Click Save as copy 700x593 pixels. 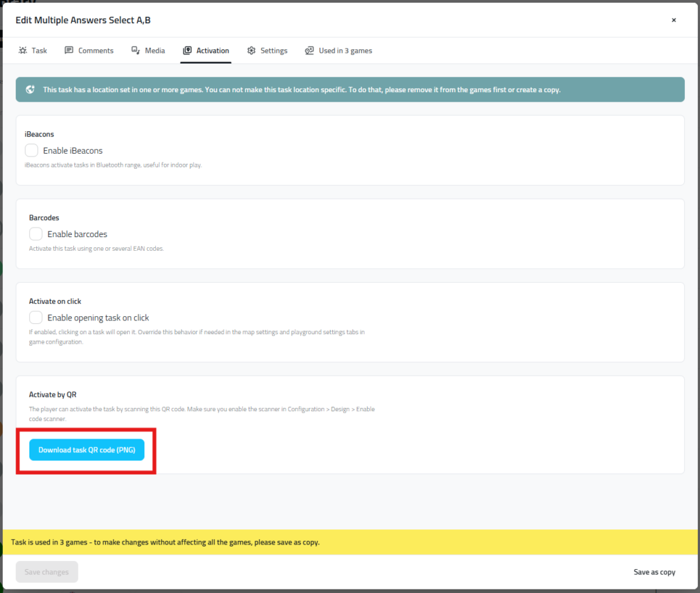[x=654, y=572]
